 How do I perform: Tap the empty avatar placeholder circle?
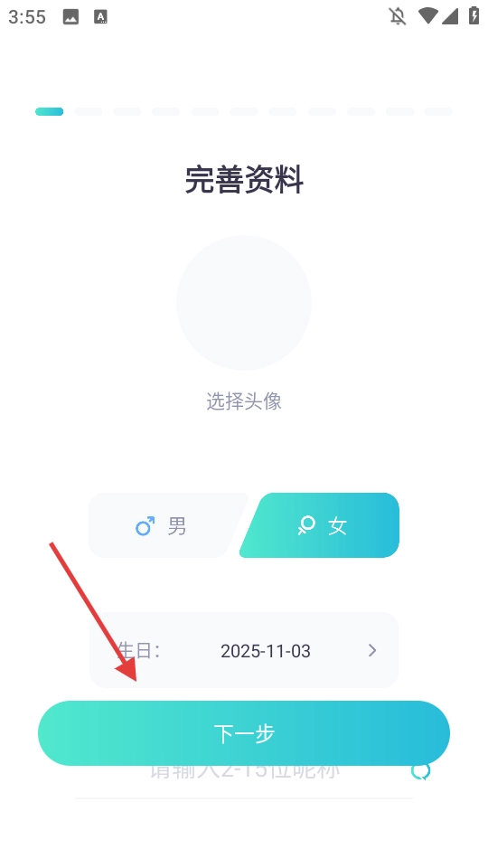244,303
